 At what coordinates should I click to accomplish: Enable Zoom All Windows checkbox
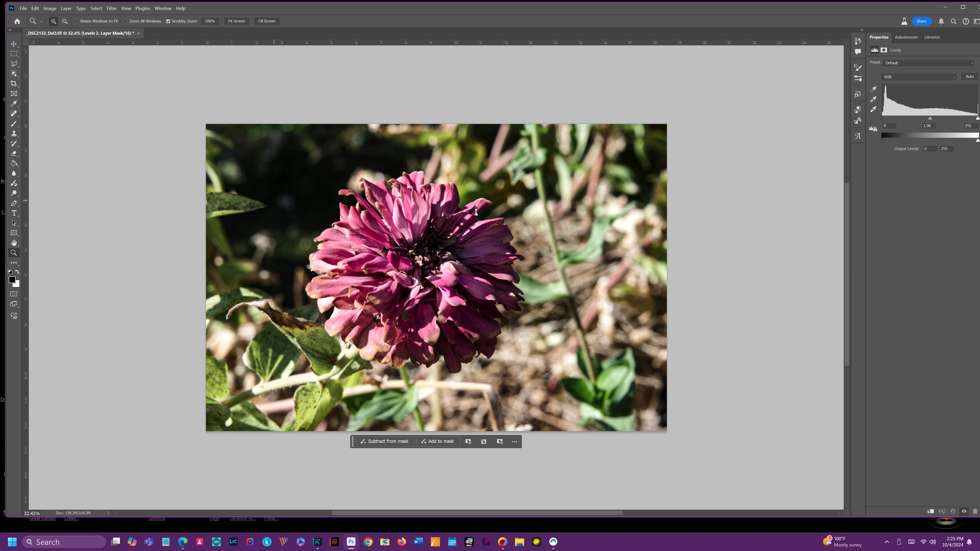coord(126,21)
